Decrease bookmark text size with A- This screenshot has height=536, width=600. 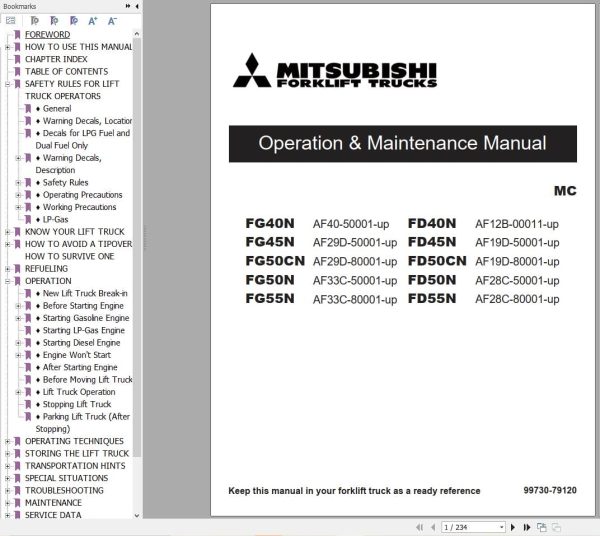[x=112, y=21]
